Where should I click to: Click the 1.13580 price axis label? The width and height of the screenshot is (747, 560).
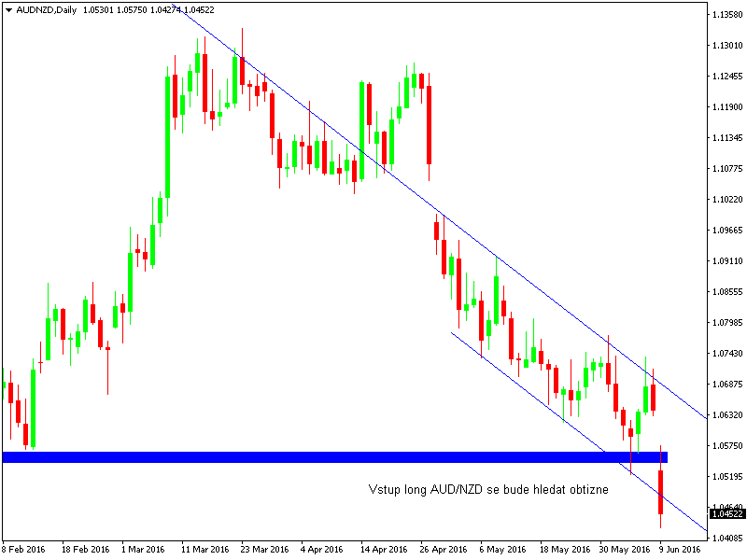(727, 14)
